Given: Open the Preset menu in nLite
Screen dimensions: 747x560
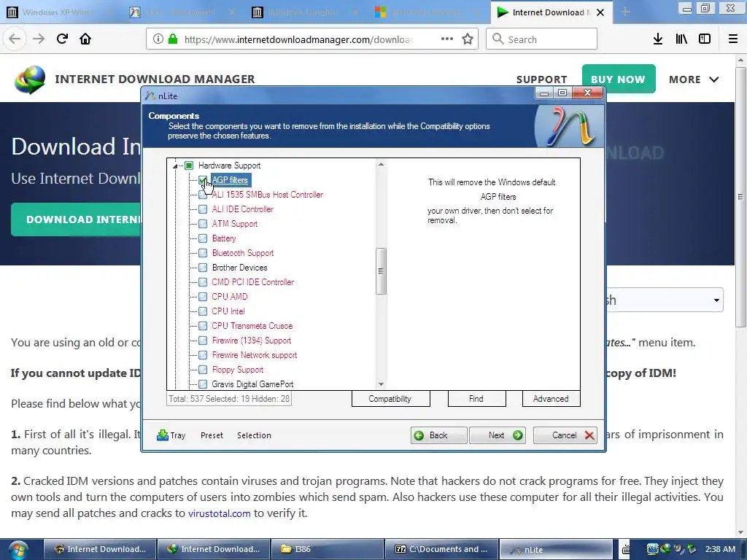Looking at the screenshot, I should pyautogui.click(x=212, y=435).
